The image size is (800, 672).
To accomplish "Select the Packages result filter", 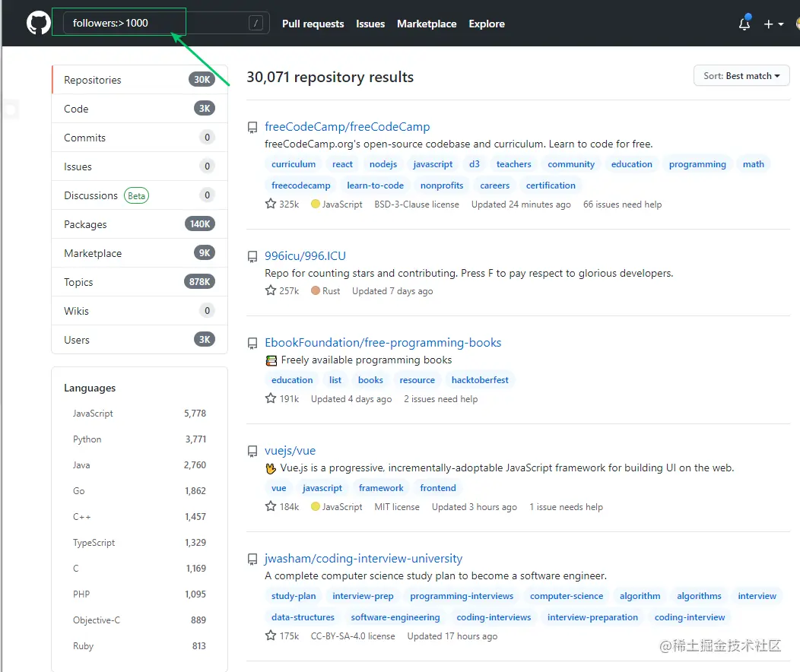I will 139,224.
